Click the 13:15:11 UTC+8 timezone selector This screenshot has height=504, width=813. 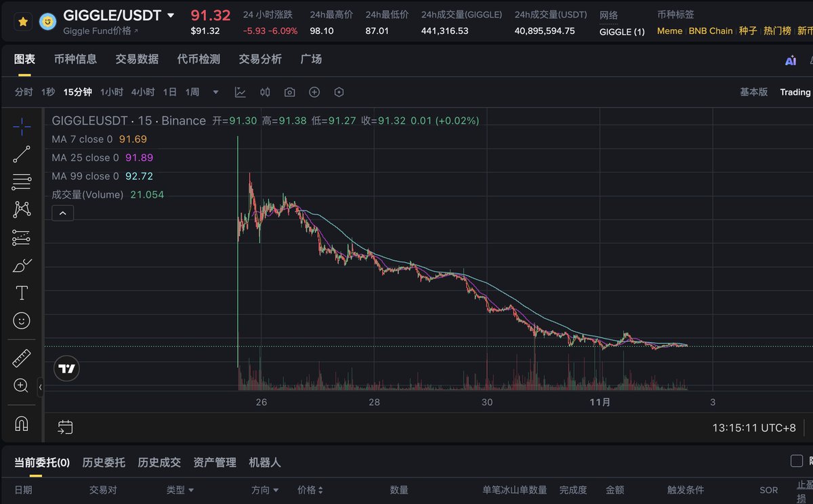point(754,428)
